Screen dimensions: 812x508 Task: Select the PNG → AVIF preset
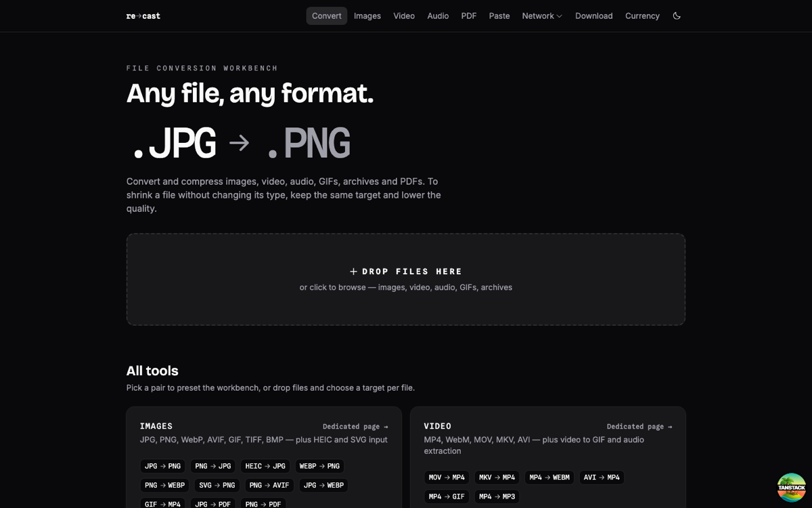pos(269,485)
